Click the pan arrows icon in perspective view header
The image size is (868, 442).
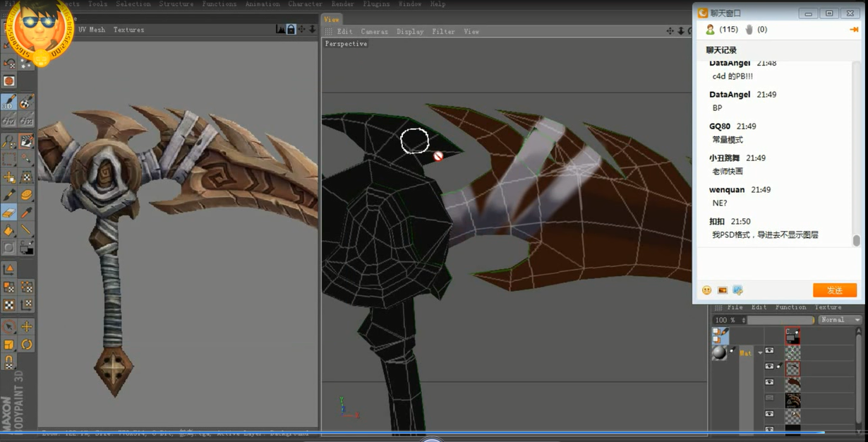coord(670,31)
